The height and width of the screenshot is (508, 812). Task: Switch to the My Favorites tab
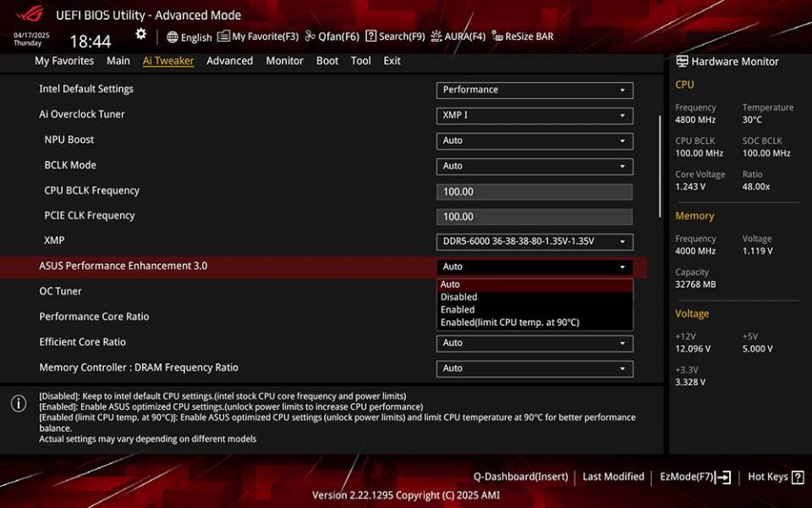click(x=64, y=61)
